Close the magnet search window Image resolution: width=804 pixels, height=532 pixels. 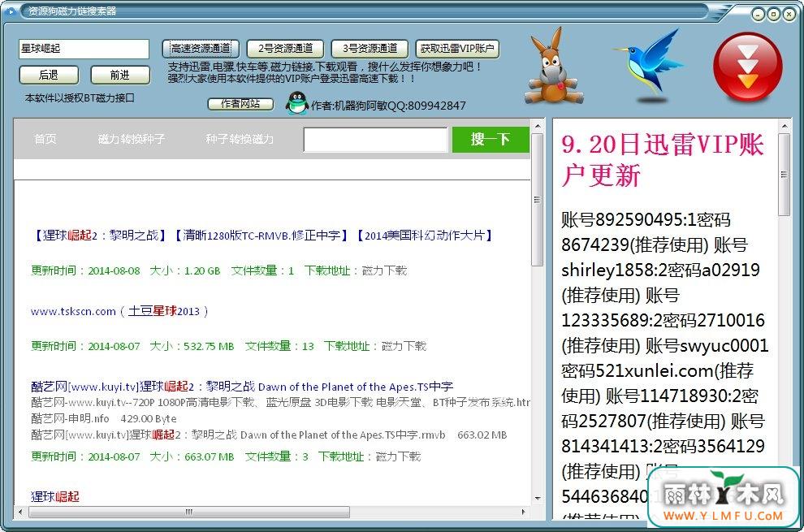tap(789, 15)
